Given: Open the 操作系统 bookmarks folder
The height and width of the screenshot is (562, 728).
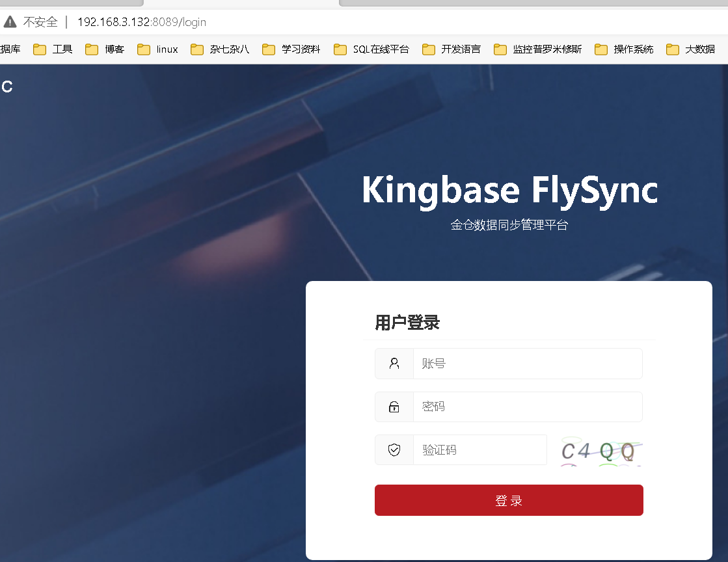Looking at the screenshot, I should click(x=624, y=49).
